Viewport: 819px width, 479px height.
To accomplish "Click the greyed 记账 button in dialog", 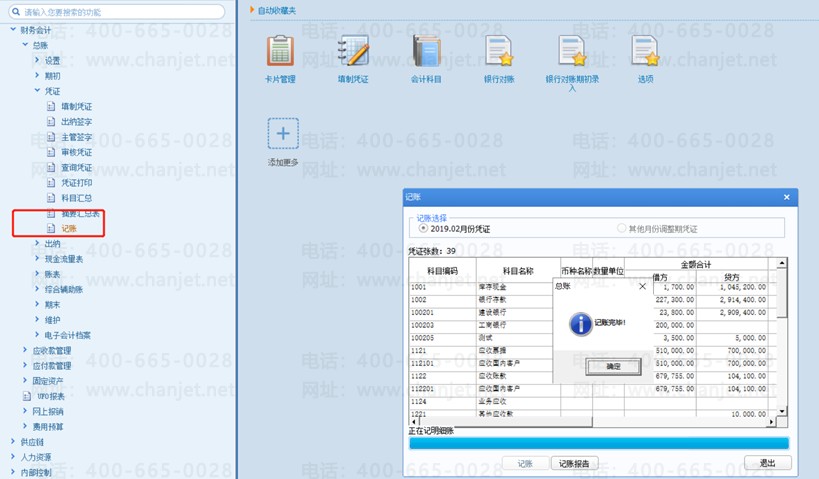I will pos(525,463).
